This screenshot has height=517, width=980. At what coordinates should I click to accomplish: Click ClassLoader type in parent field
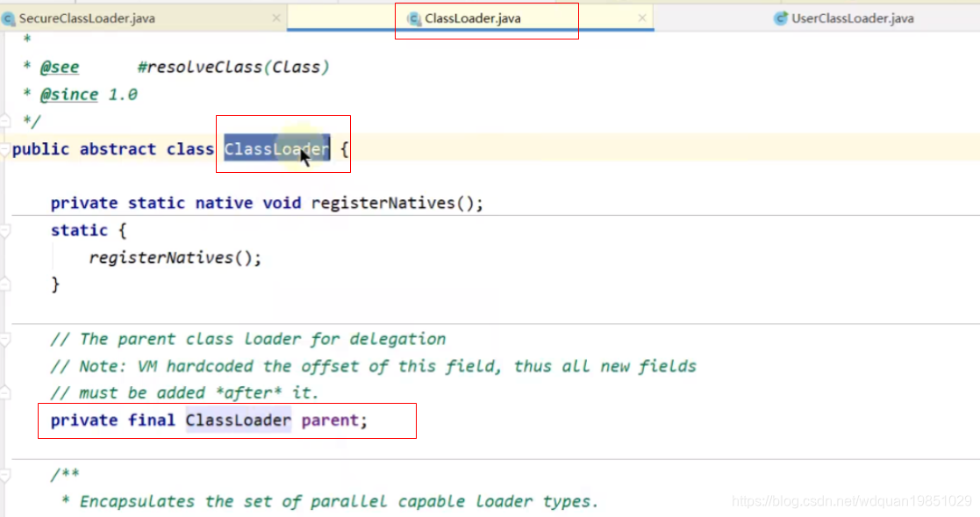(x=238, y=420)
